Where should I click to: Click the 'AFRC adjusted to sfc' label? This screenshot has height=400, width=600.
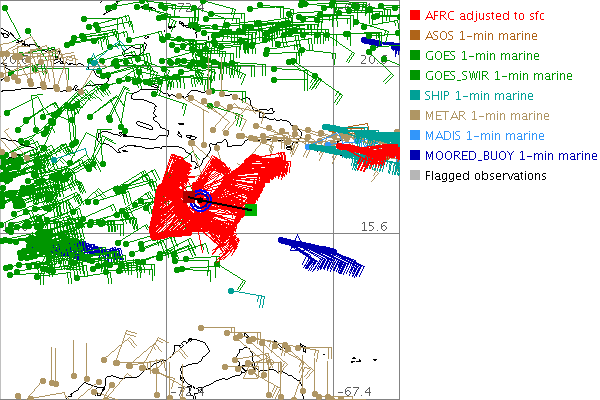487,16
